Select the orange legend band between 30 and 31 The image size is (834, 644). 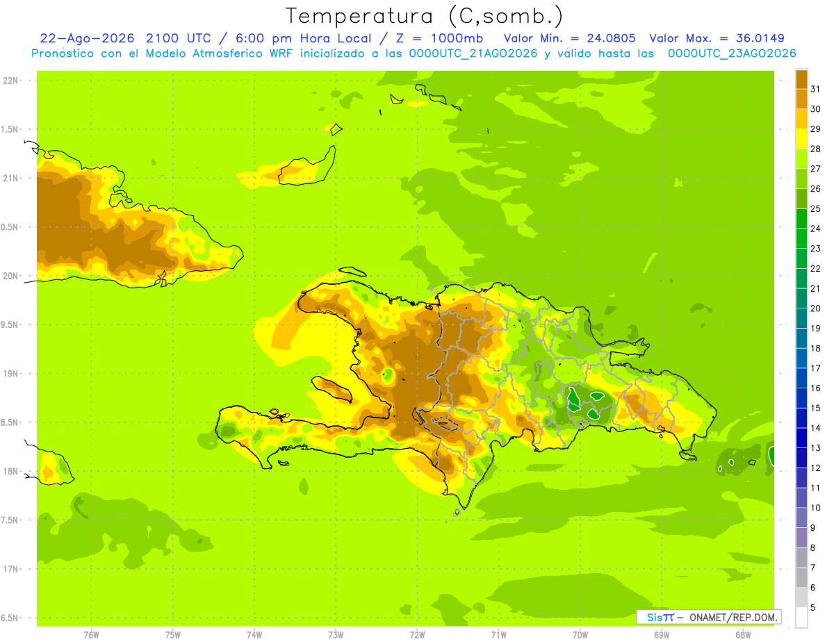click(x=801, y=99)
